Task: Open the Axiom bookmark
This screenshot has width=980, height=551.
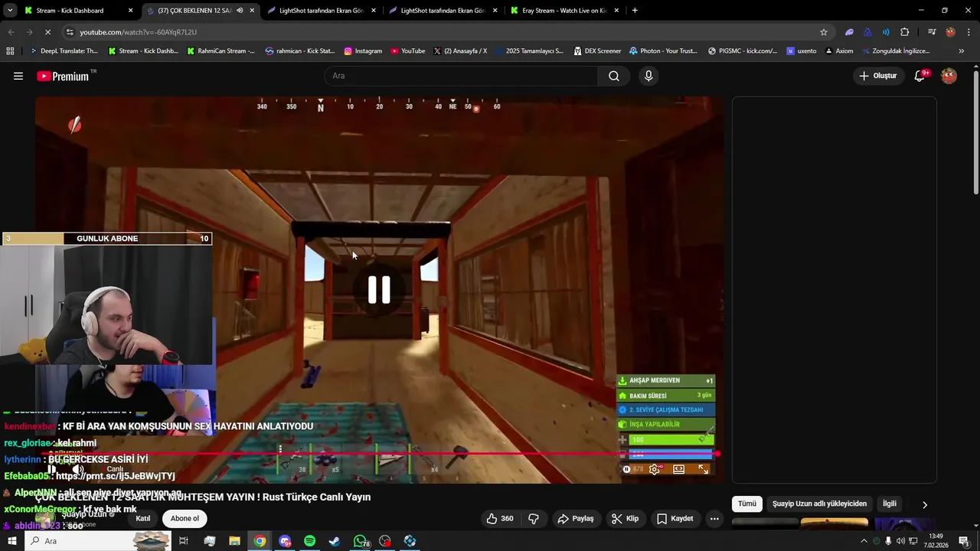Action: (839, 51)
